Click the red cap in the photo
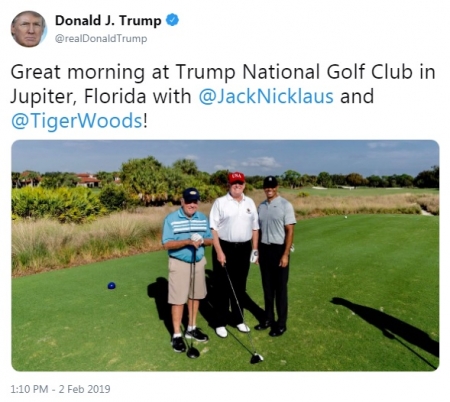 point(236,178)
